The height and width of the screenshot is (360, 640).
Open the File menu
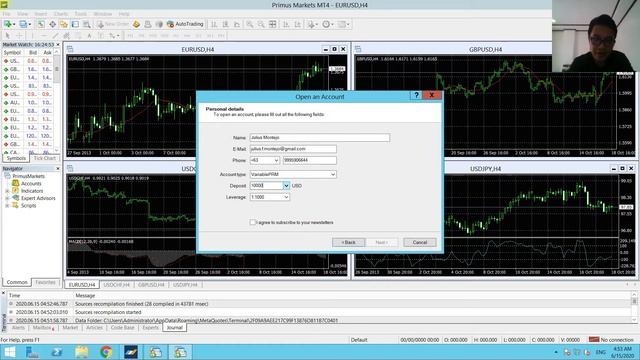coord(7,14)
